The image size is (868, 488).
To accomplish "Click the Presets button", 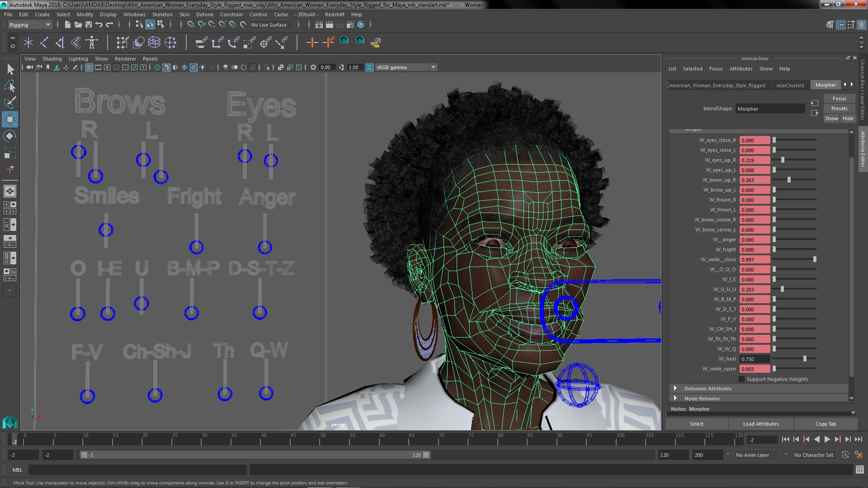I will [x=839, y=108].
